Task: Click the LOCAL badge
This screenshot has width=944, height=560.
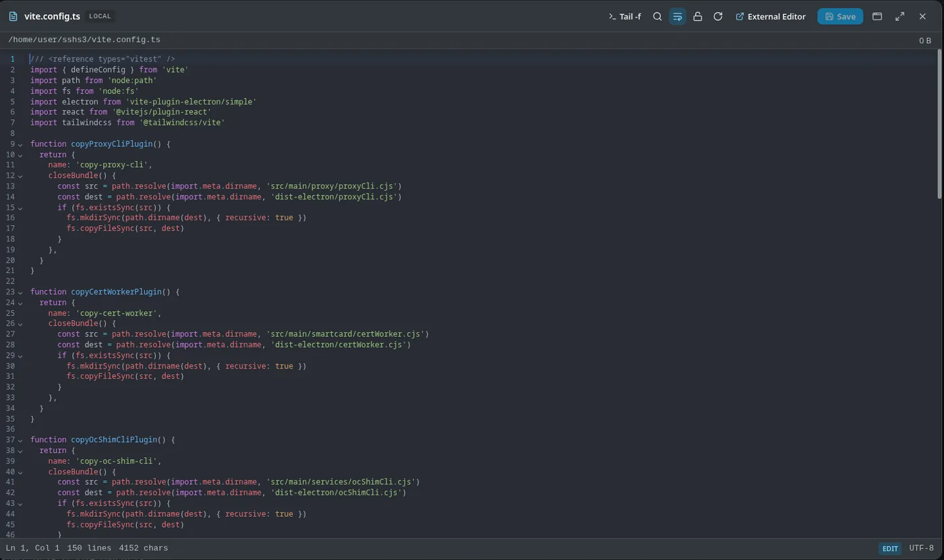Action: click(x=100, y=16)
